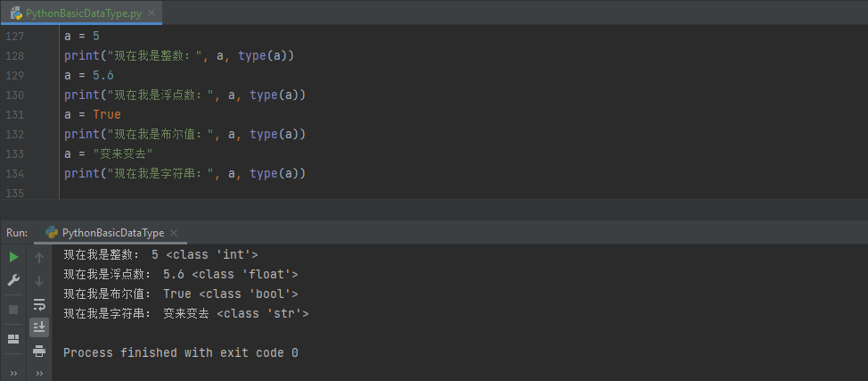Click the 'Process finished' output line

click(x=180, y=352)
